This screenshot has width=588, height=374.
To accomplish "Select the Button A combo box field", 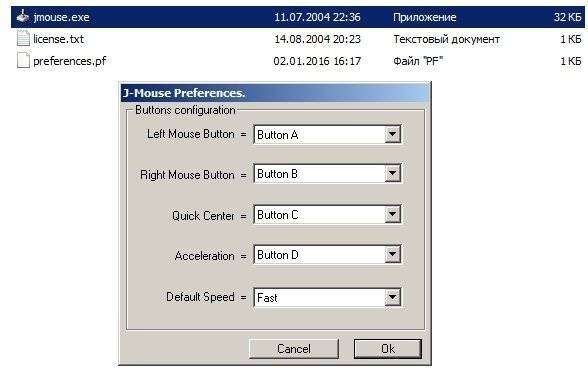I will click(327, 134).
